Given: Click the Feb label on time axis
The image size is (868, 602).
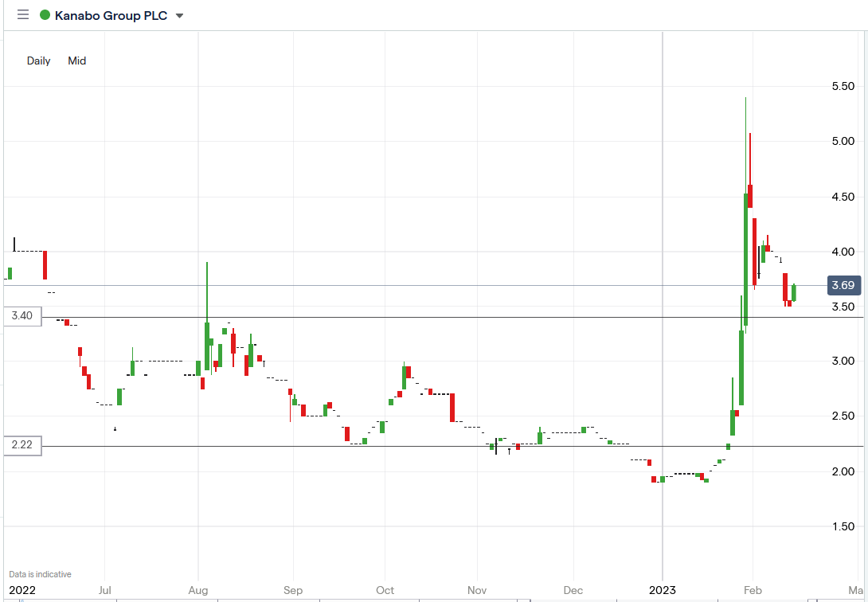Looking at the screenshot, I should (753, 590).
